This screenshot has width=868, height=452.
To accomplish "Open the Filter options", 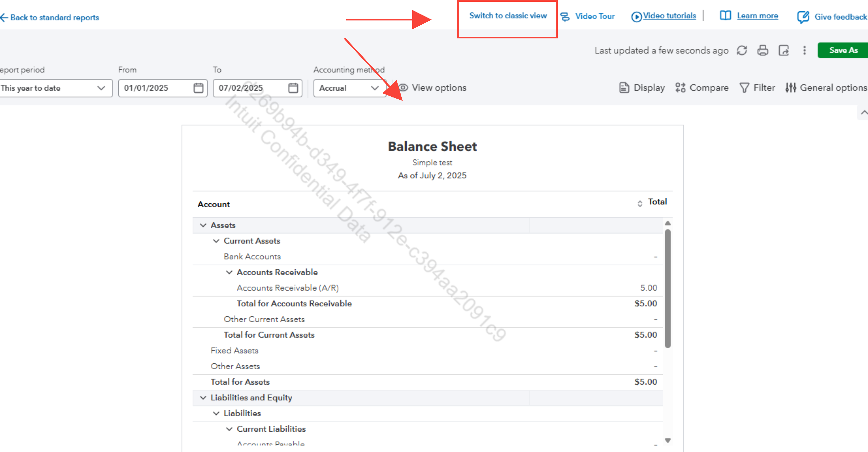I will 757,88.
